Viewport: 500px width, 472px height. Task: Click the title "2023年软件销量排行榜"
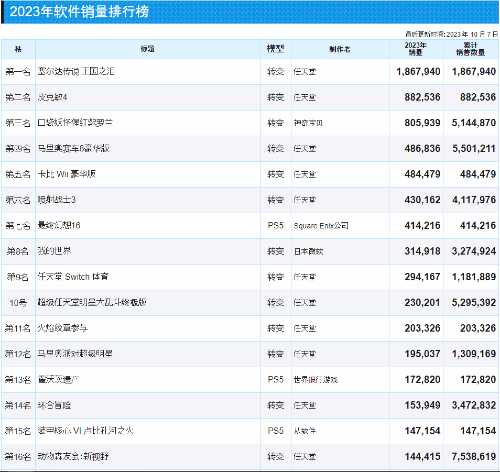tap(79, 12)
